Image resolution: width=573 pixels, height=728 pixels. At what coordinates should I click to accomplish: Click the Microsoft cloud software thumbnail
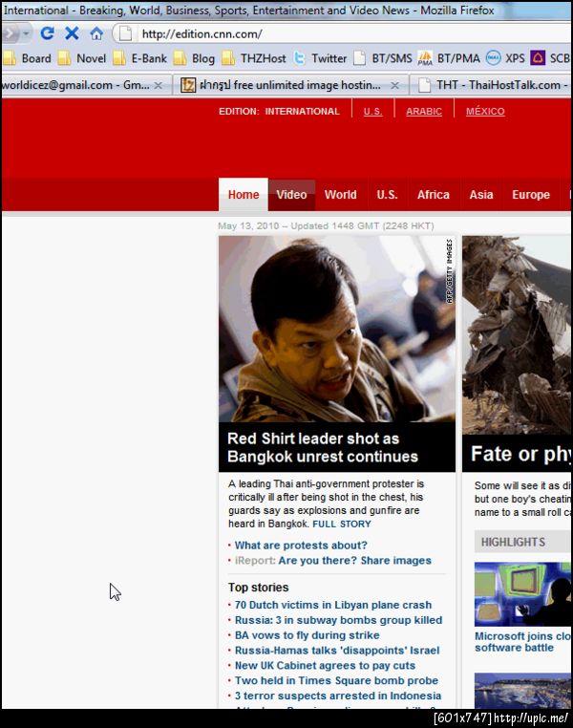[522, 594]
